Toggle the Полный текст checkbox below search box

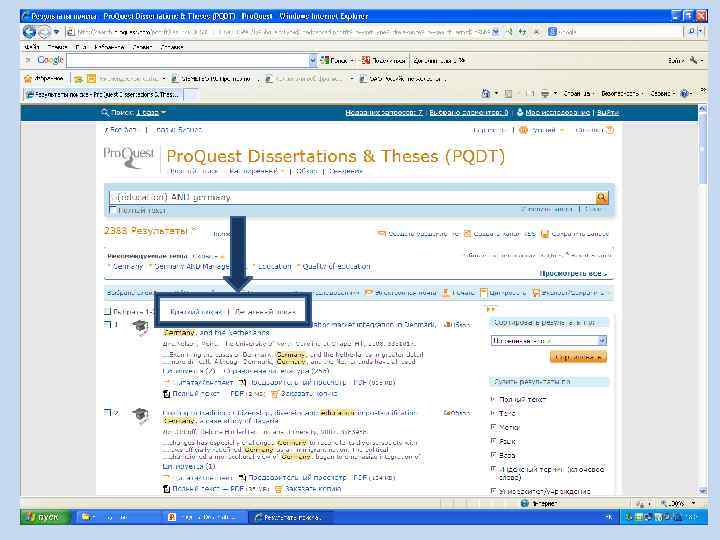[x=112, y=210]
